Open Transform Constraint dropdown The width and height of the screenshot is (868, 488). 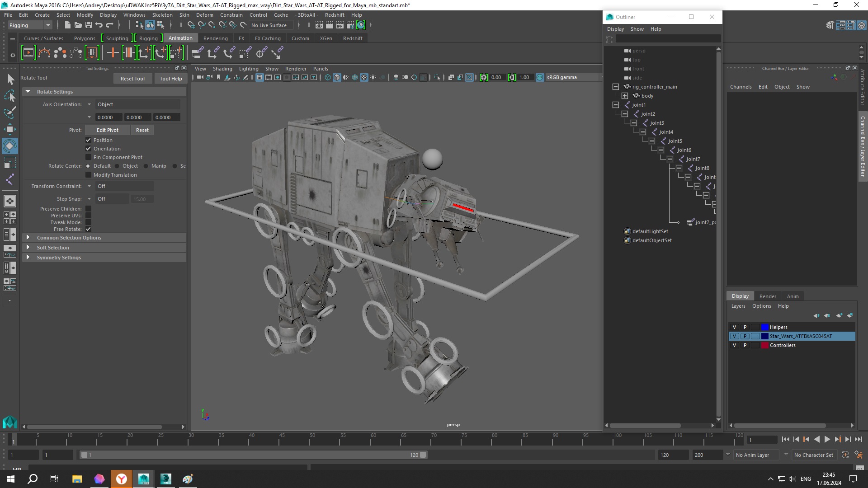coord(90,186)
